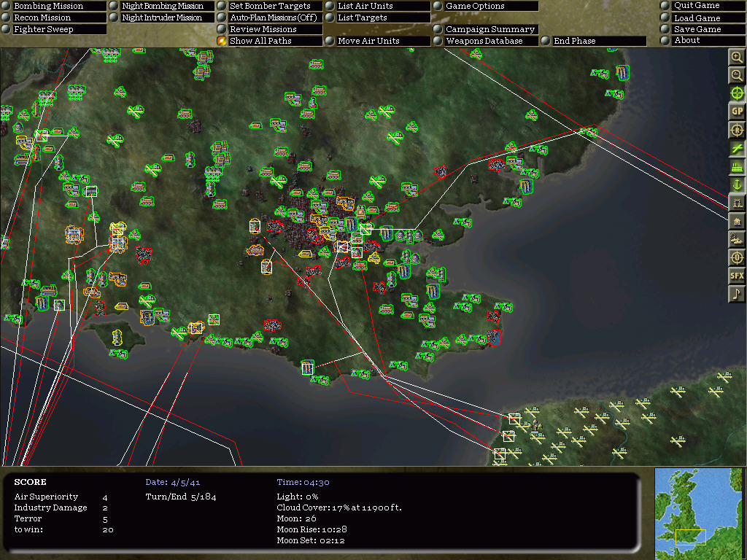View the Campaign Summary

point(490,29)
